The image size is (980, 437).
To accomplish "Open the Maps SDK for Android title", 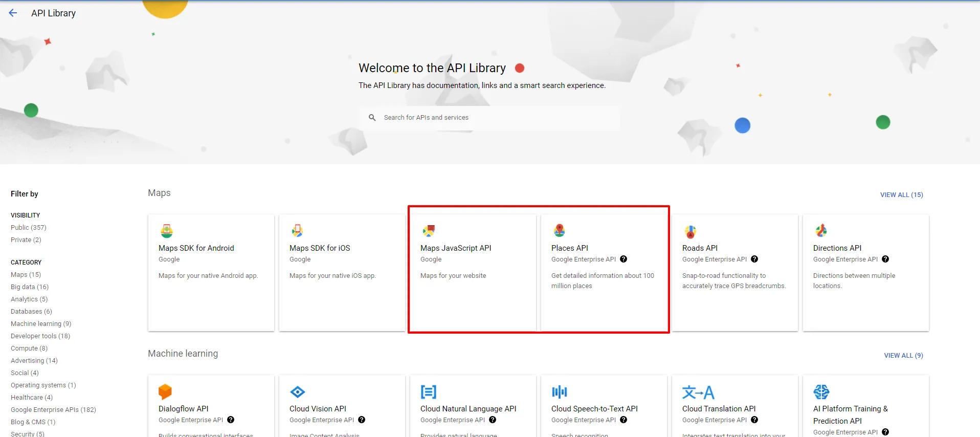I will tap(196, 248).
